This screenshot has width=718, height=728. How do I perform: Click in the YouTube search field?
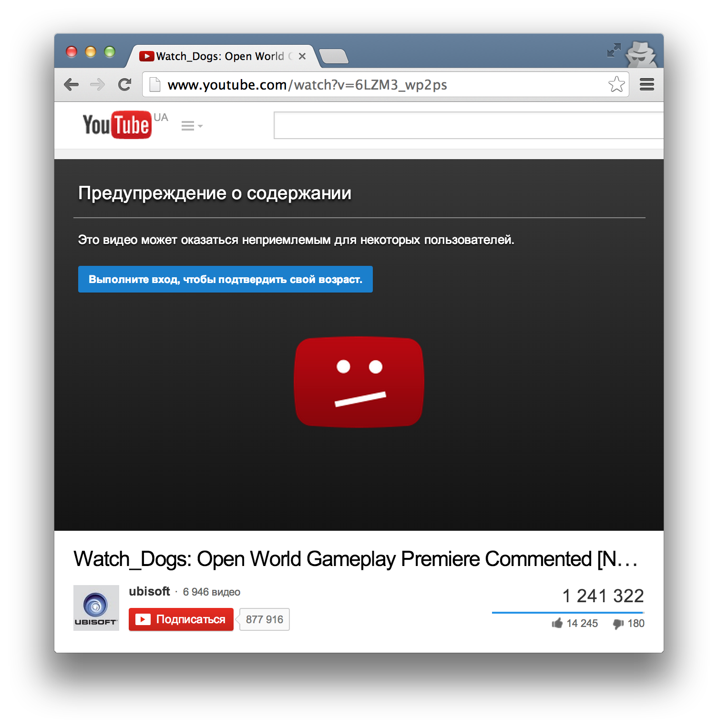(x=467, y=126)
